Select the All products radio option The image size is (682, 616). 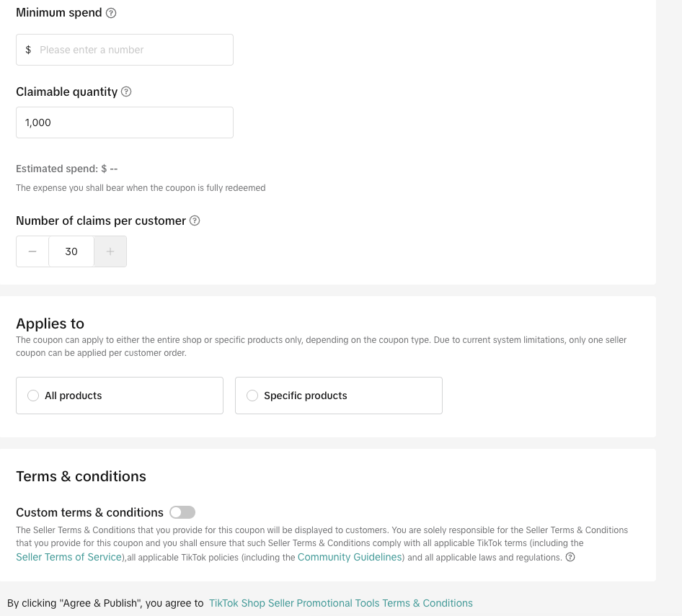coord(33,396)
